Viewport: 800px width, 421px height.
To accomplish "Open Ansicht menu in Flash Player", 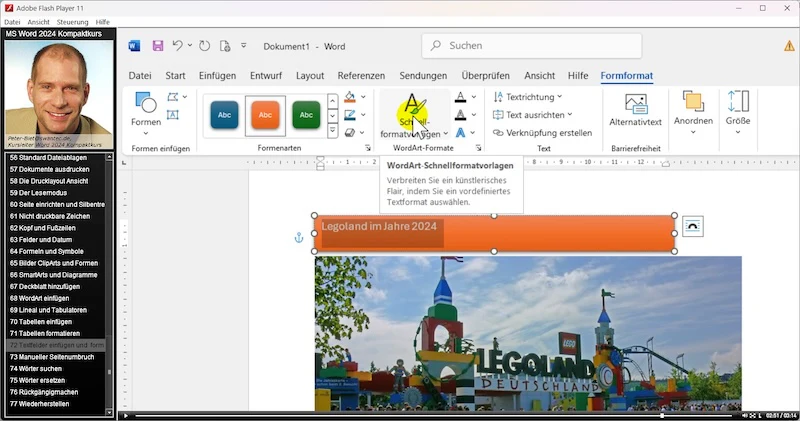I will [39, 22].
